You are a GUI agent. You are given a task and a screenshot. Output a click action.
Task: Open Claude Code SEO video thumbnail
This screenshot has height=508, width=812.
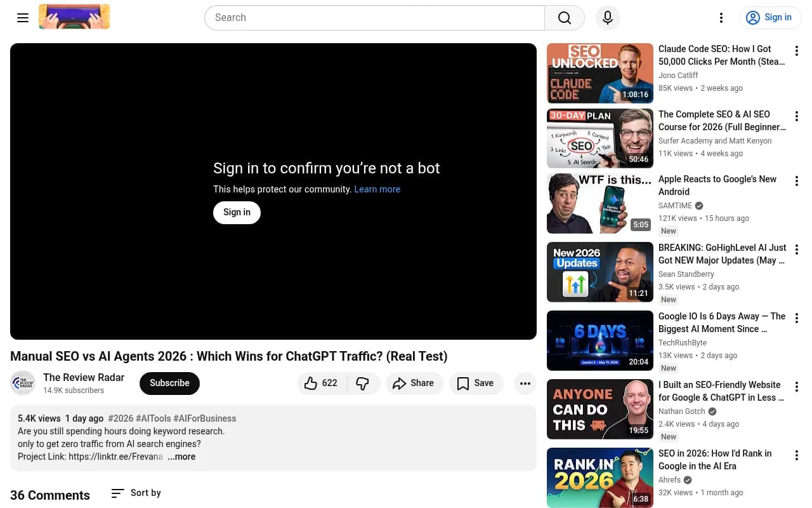click(x=600, y=73)
